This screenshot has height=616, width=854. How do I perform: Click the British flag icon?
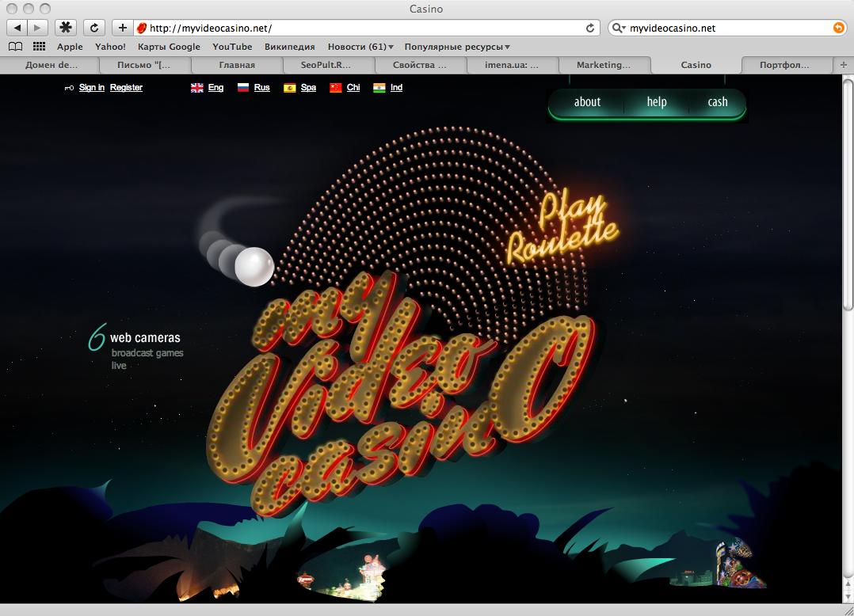(197, 88)
